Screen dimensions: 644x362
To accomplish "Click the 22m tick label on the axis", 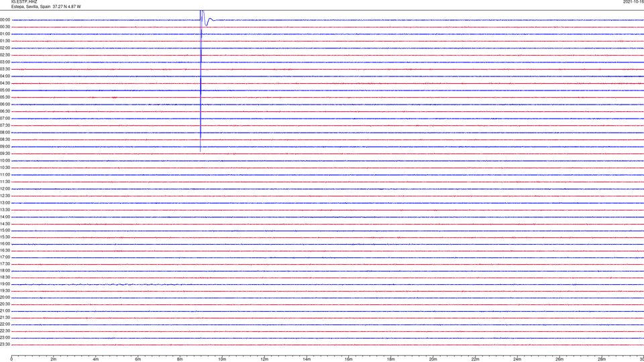I will pos(475,359).
